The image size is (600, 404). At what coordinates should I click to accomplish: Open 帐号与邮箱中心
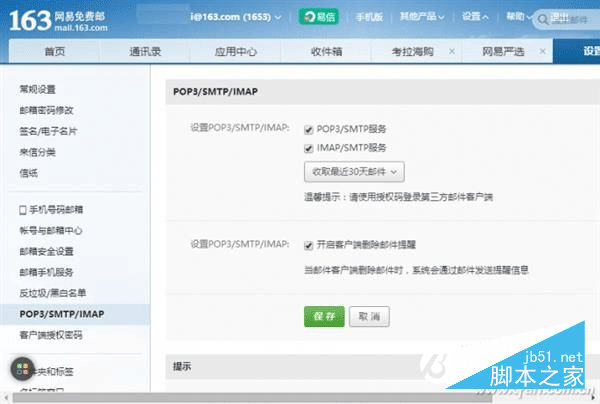point(51,231)
